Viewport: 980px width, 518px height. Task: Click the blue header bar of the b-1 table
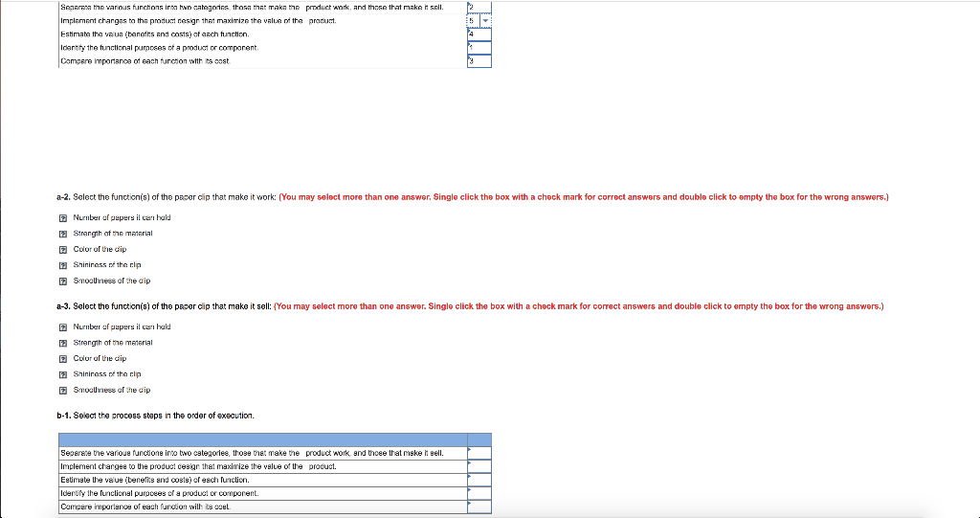click(x=275, y=439)
